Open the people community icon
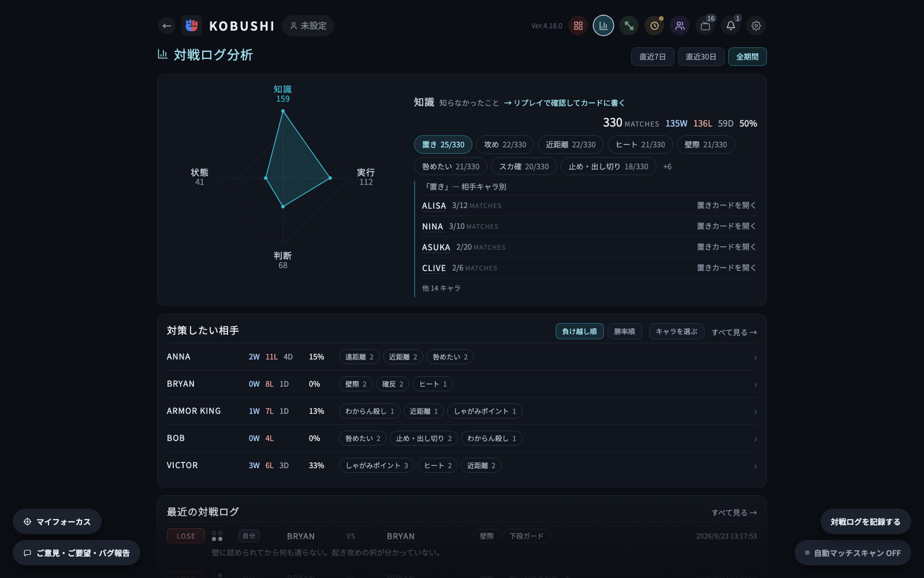The image size is (924, 578). pyautogui.click(x=680, y=25)
